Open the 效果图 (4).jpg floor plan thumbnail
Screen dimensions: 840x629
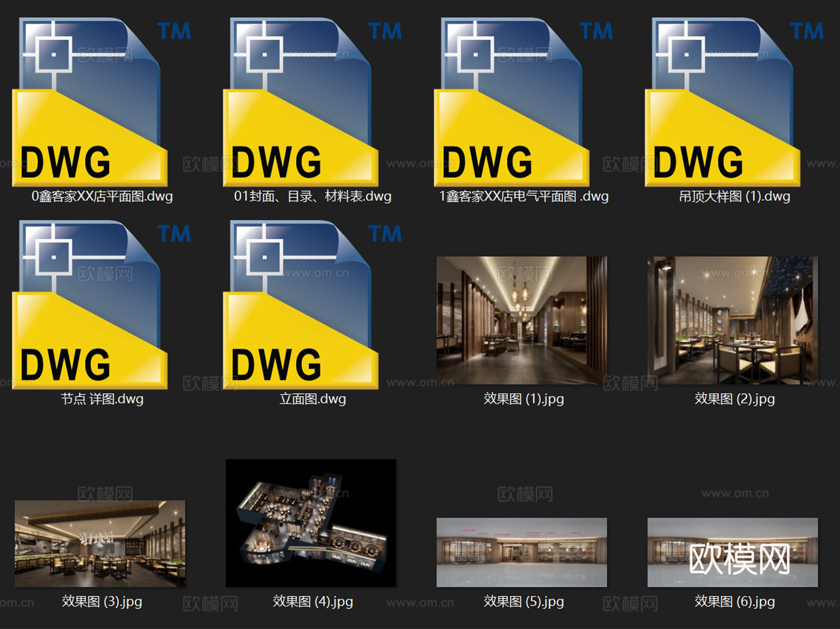(311, 523)
